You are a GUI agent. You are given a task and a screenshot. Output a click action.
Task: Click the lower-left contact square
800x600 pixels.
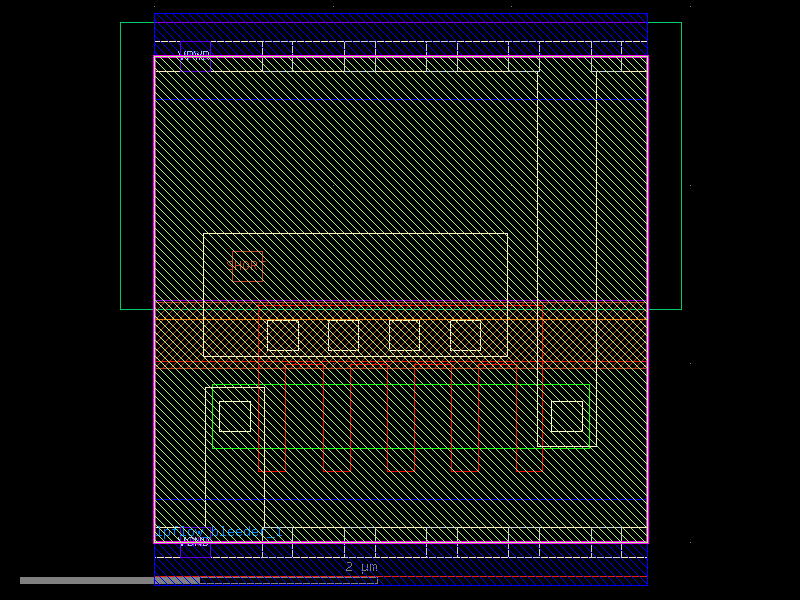click(235, 416)
